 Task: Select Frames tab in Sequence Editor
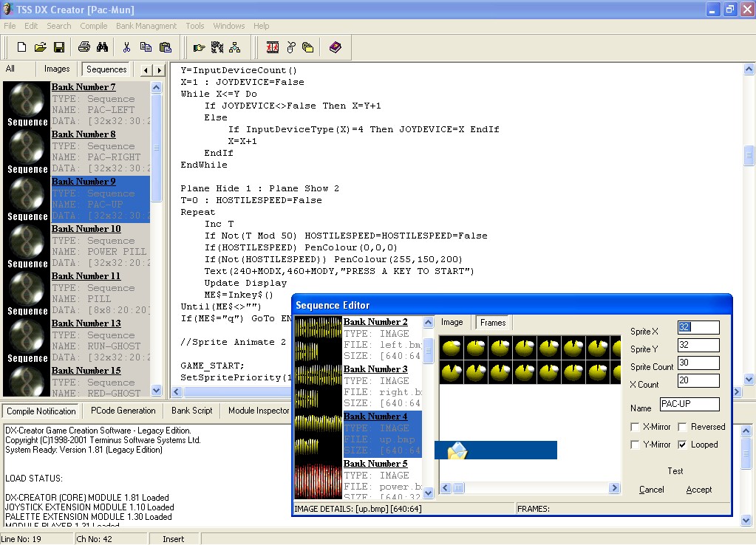pos(493,323)
